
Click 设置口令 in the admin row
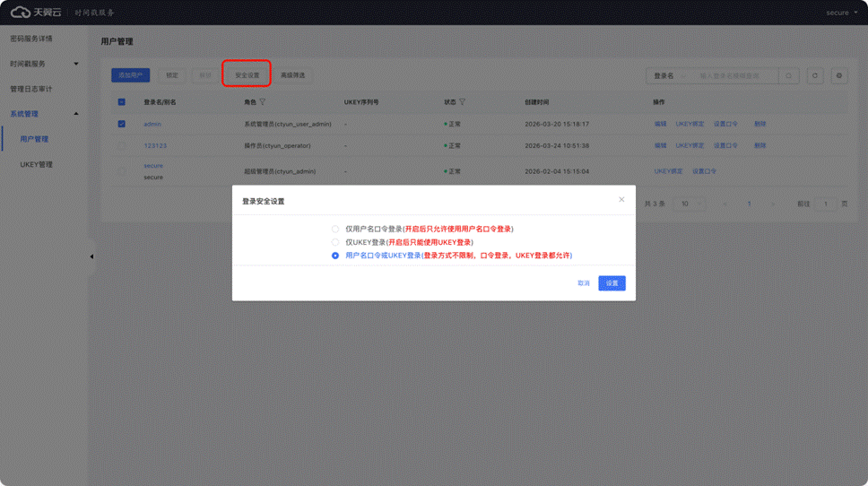pyautogui.click(x=725, y=124)
